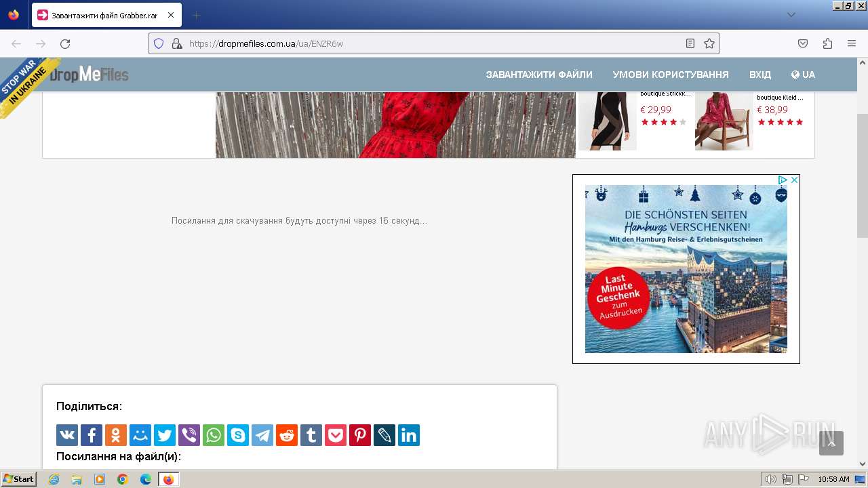Share via LiveJournal pencil icon

[x=384, y=435]
